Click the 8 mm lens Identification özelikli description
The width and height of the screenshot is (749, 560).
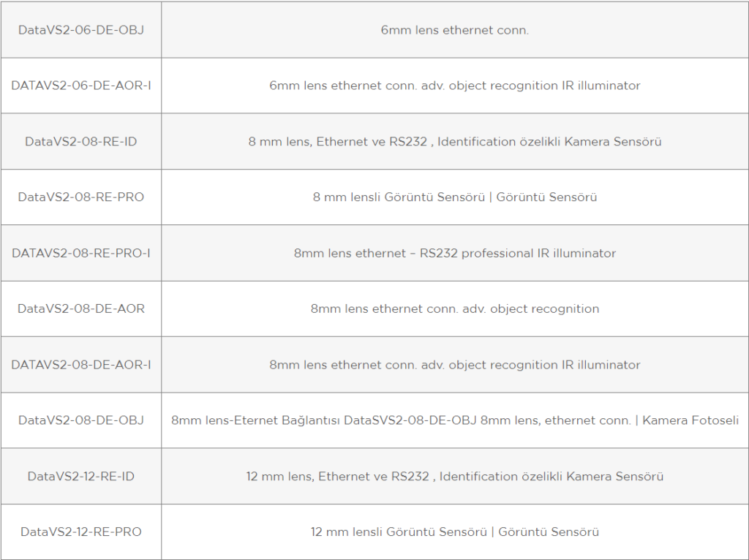[x=455, y=142]
